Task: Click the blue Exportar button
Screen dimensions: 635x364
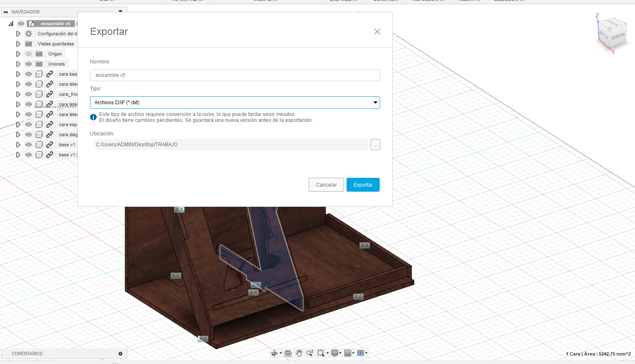Action: pos(363,185)
